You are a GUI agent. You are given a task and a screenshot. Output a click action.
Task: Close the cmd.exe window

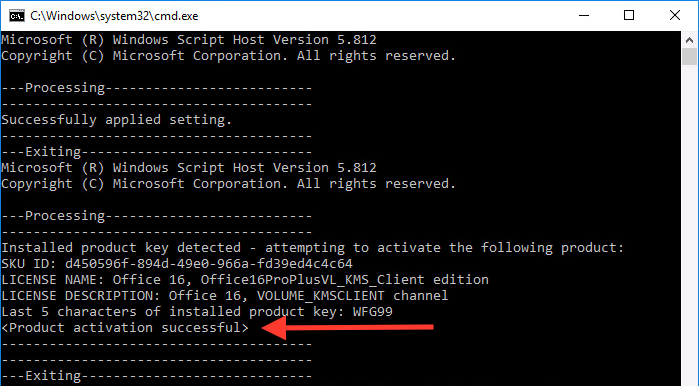[675, 16]
